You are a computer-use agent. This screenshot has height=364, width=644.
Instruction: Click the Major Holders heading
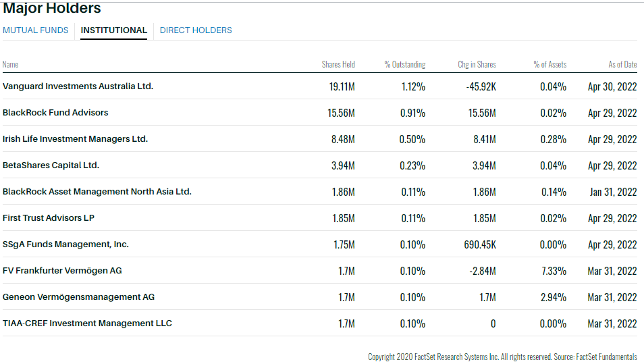pos(52,8)
